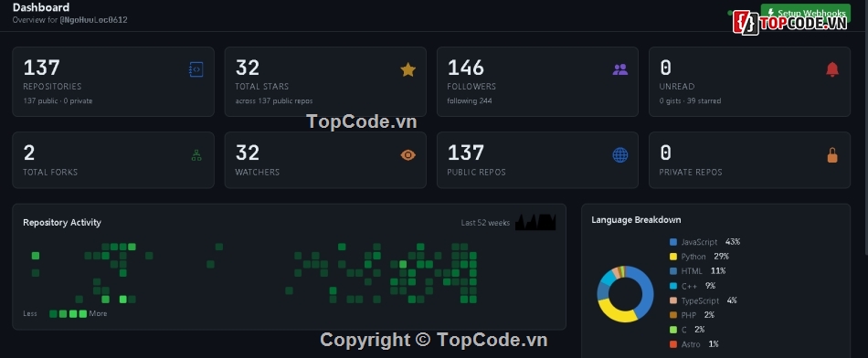Click the HTML legend color swatch

[x=673, y=271]
